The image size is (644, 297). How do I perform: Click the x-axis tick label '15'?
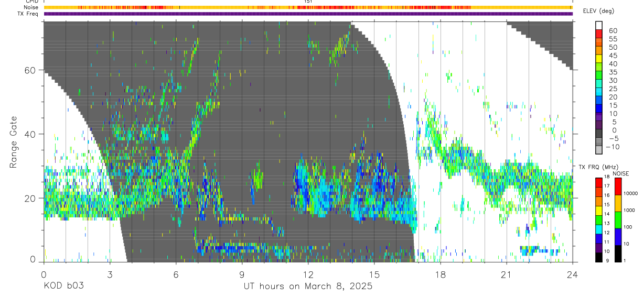pos(374,274)
